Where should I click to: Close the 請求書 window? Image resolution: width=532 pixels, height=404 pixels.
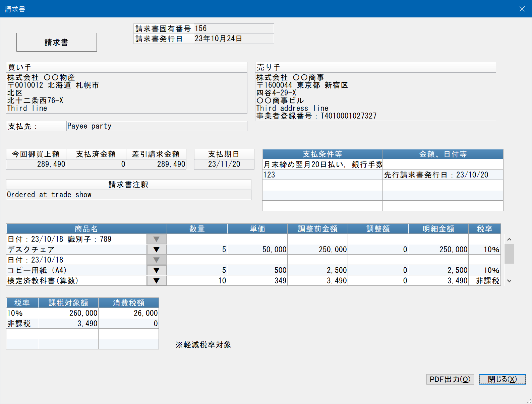pyautogui.click(x=522, y=9)
